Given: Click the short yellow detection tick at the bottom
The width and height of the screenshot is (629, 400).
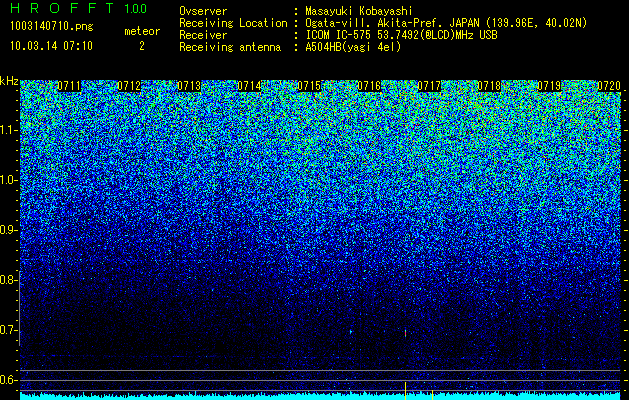Looking at the screenshot, I should [x=432, y=395].
